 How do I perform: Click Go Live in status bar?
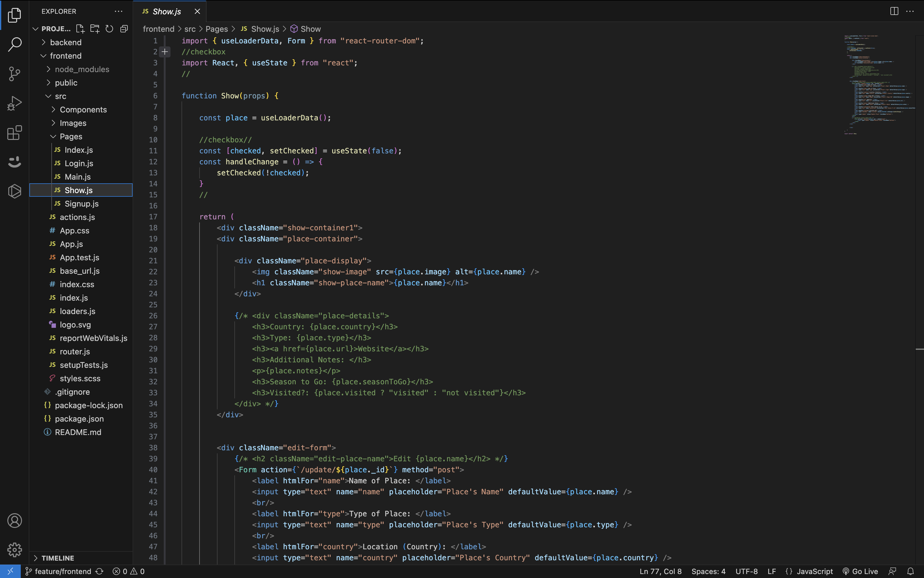[x=860, y=571]
